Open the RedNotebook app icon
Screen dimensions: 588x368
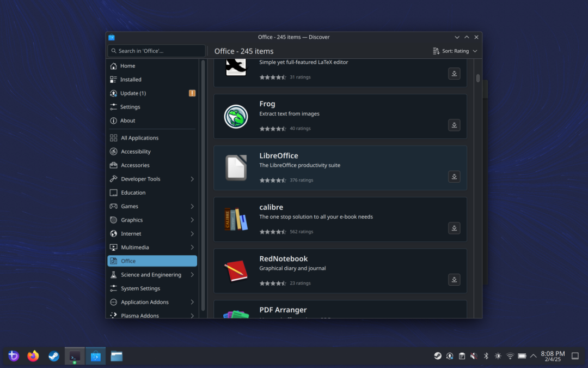click(236, 271)
